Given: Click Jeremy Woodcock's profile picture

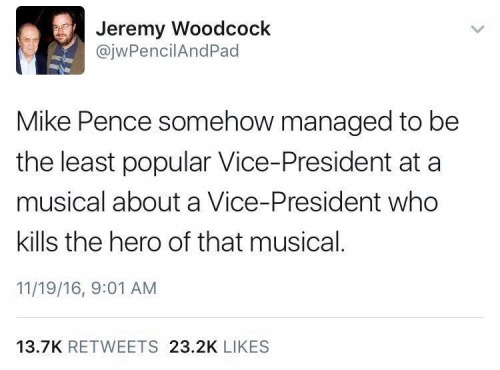Looking at the screenshot, I should click(50, 40).
